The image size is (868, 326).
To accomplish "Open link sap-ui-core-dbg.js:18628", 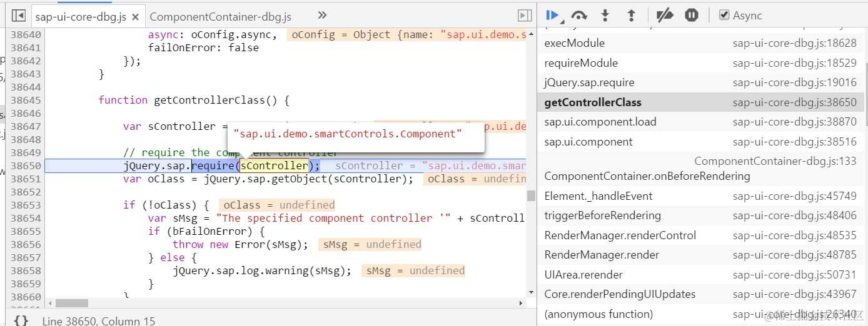I will (794, 43).
